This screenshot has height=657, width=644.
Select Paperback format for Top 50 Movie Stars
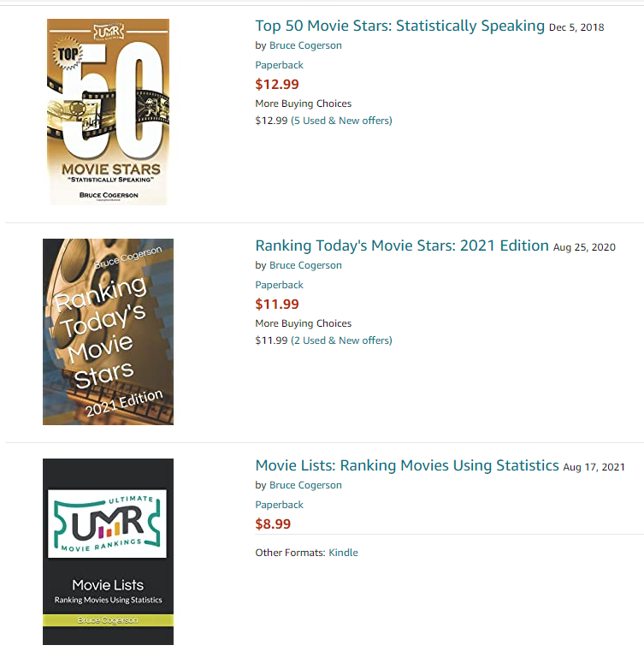coord(279,65)
